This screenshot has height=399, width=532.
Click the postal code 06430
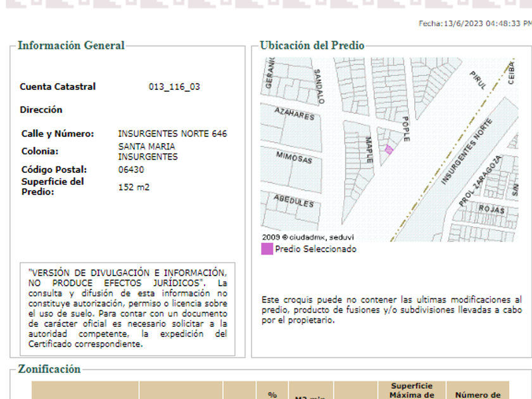click(131, 170)
